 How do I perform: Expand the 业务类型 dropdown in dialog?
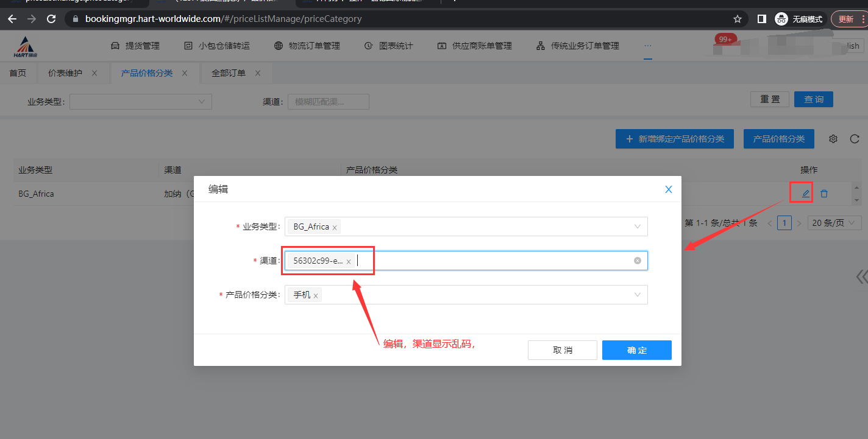638,227
